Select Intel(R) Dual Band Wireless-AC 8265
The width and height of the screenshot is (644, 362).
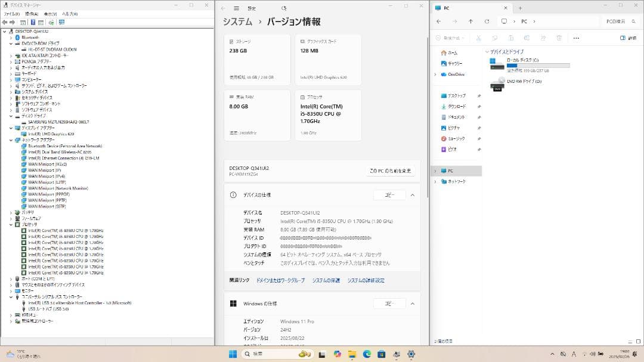[x=60, y=152]
